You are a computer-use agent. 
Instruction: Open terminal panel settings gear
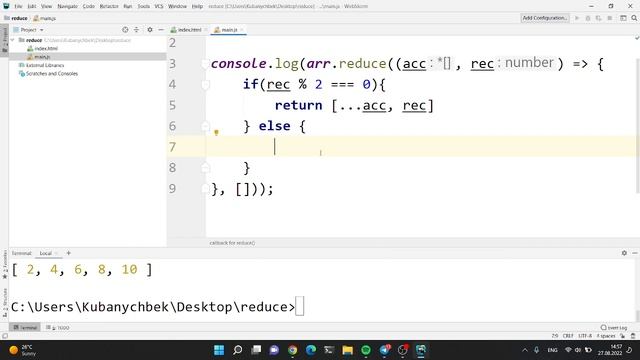click(624, 253)
